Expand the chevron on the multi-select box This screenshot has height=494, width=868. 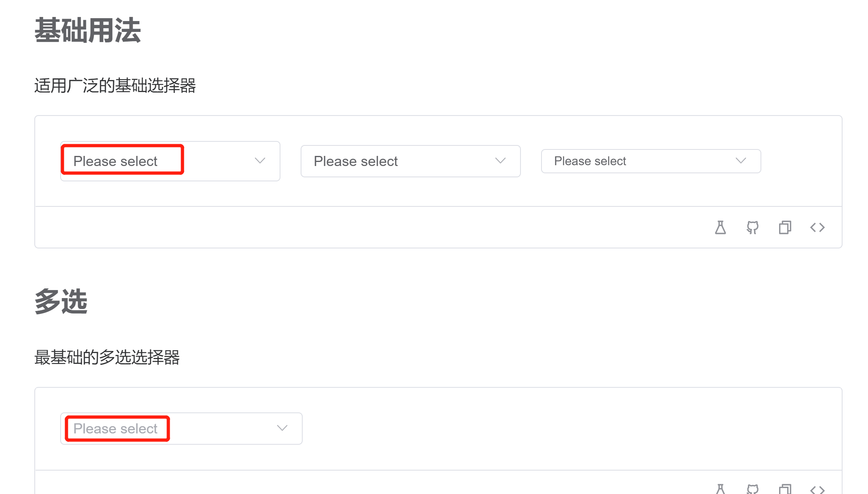click(282, 428)
